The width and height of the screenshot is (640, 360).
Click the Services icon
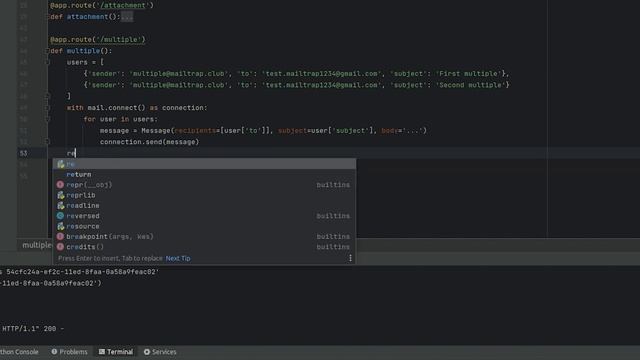pyautogui.click(x=147, y=352)
